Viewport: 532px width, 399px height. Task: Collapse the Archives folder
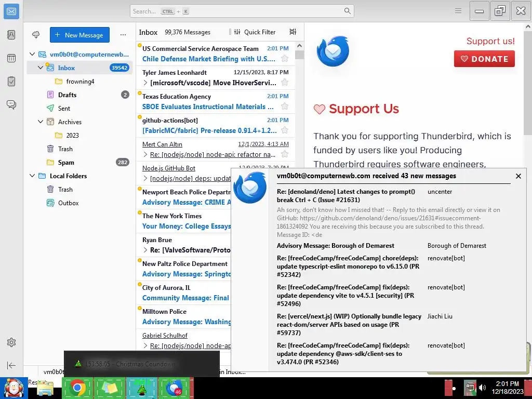coord(41,122)
